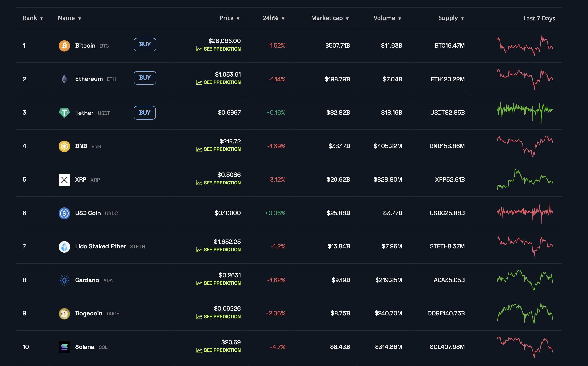Click the USD Coin blue logo
Screen dimensions: 588x366
tap(64, 213)
